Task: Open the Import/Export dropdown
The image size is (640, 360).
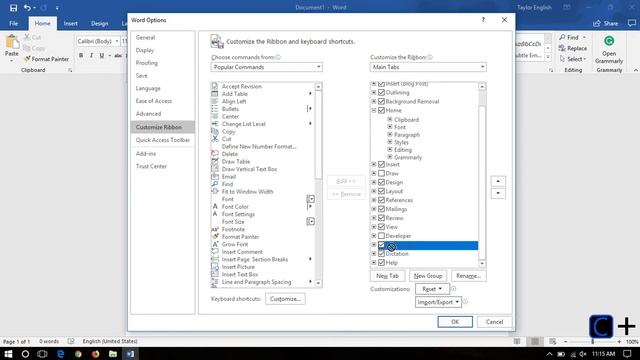Action: (438, 302)
